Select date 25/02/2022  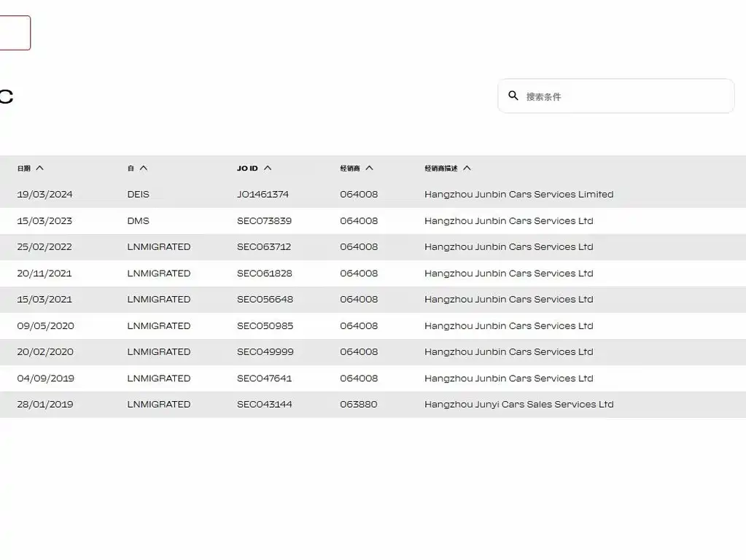[44, 247]
